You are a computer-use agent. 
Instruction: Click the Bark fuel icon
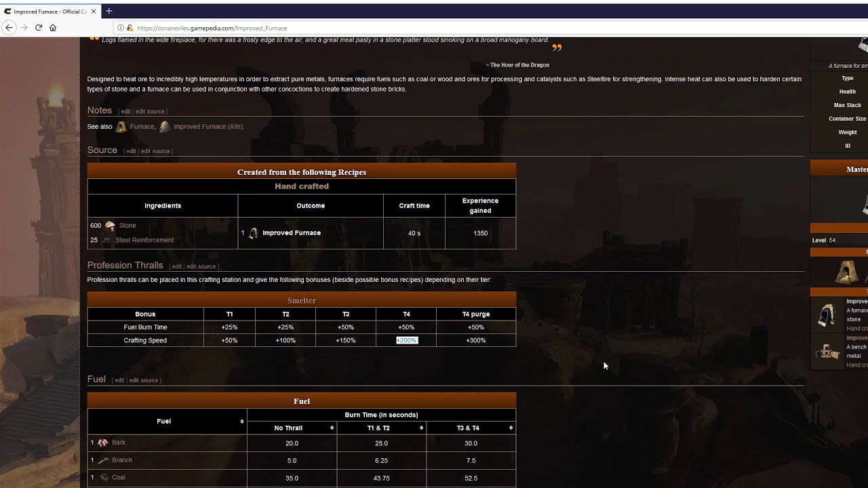click(103, 443)
